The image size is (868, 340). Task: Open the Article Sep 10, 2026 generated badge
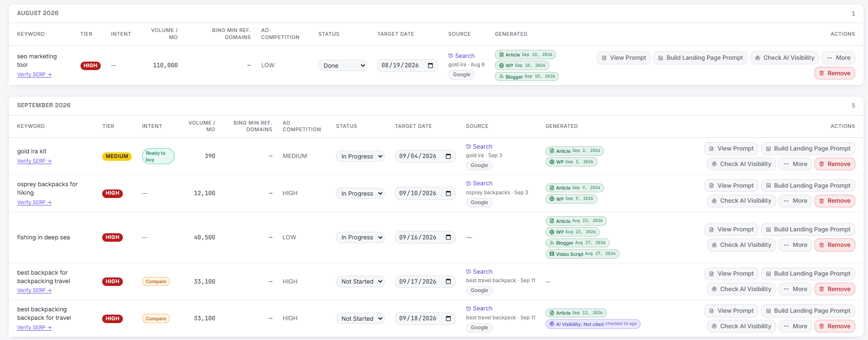click(x=525, y=55)
